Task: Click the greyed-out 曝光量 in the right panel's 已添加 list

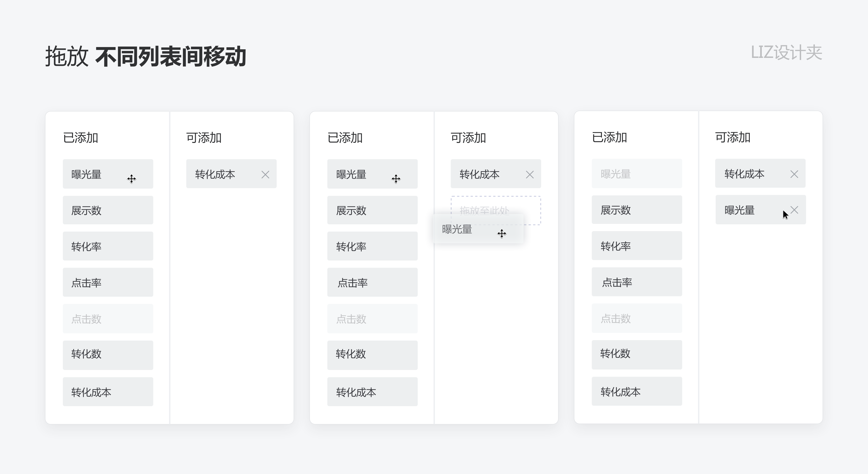Action: click(637, 174)
